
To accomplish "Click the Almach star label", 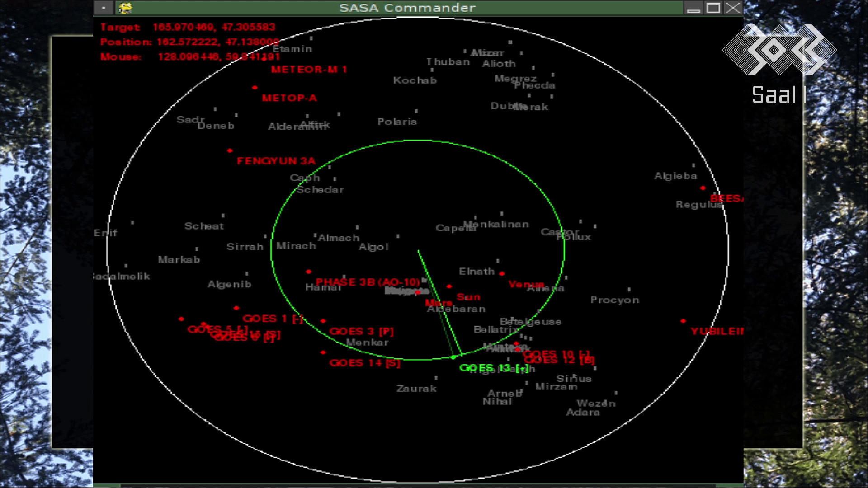I will [x=339, y=238].
